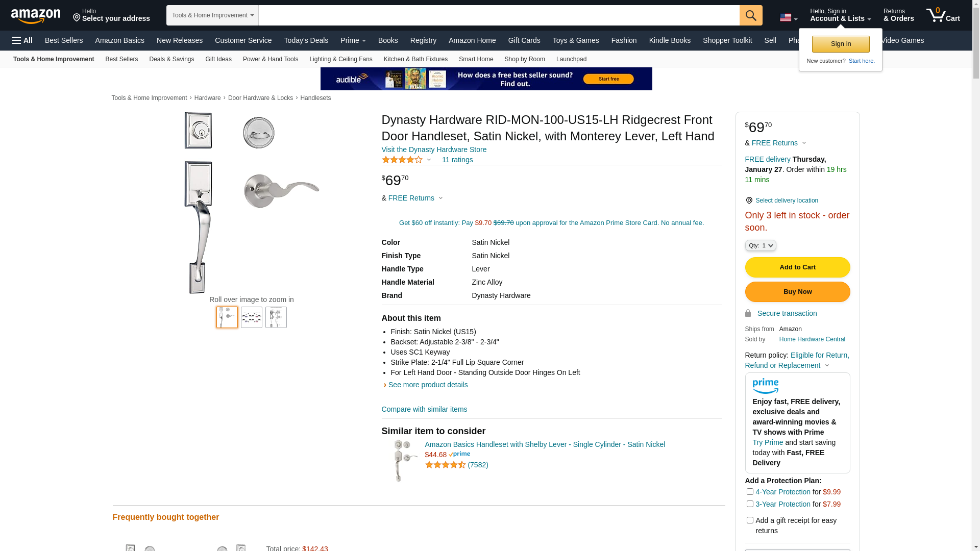
Task: Click the delivery location pin icon
Action: 749,201
